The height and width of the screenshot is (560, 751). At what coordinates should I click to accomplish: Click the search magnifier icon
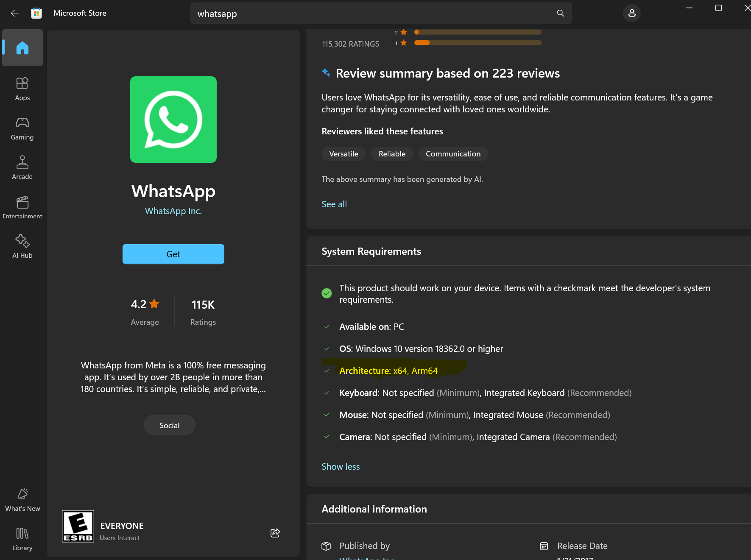tap(560, 13)
